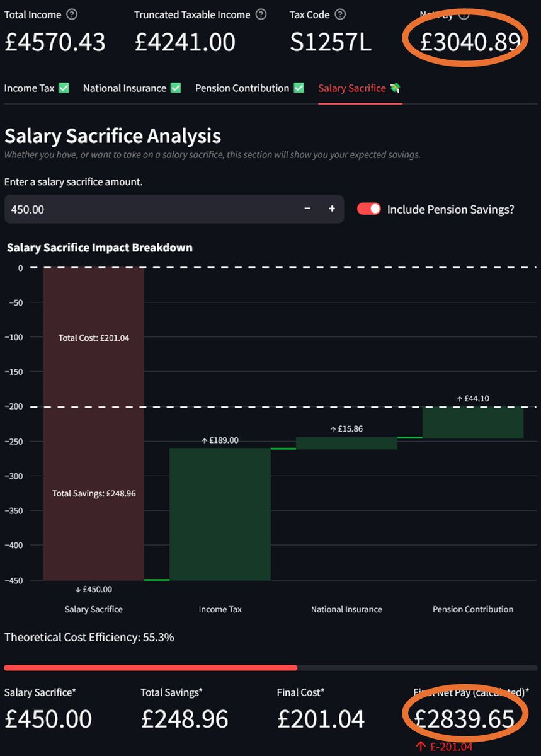541x756 pixels.
Task: Open help tooltip beside Tax Code
Action: [x=341, y=14]
